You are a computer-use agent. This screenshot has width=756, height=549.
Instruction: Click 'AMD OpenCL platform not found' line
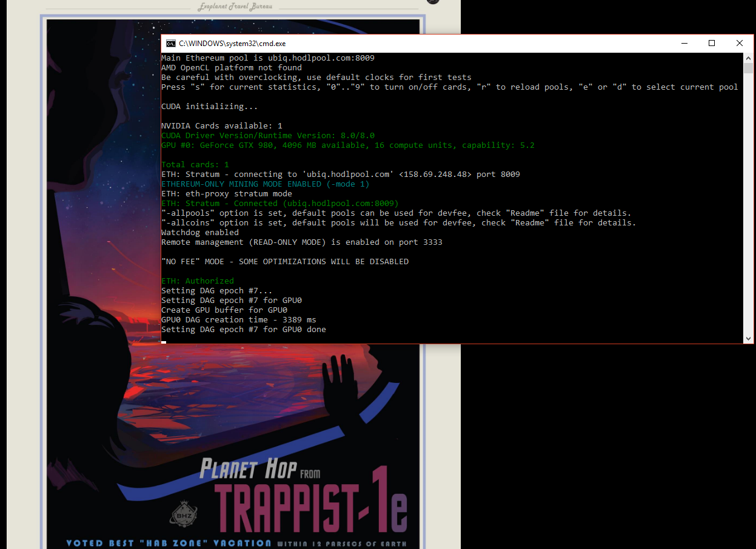tap(231, 68)
